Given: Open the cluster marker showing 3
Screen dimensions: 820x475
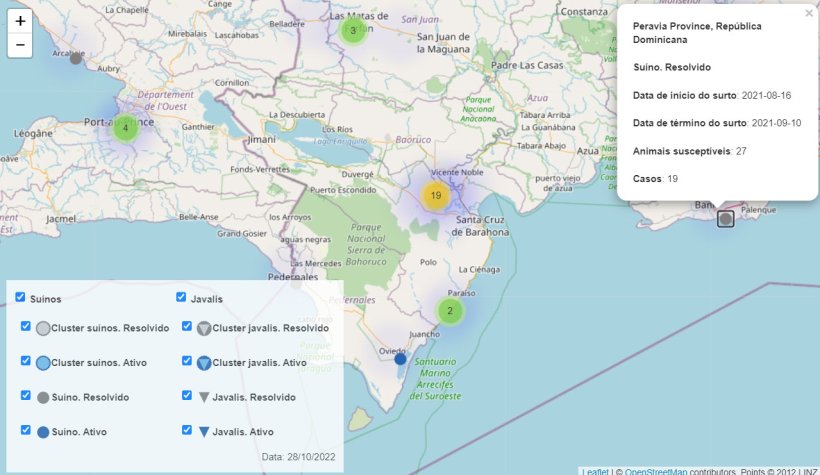Looking at the screenshot, I should [352, 31].
